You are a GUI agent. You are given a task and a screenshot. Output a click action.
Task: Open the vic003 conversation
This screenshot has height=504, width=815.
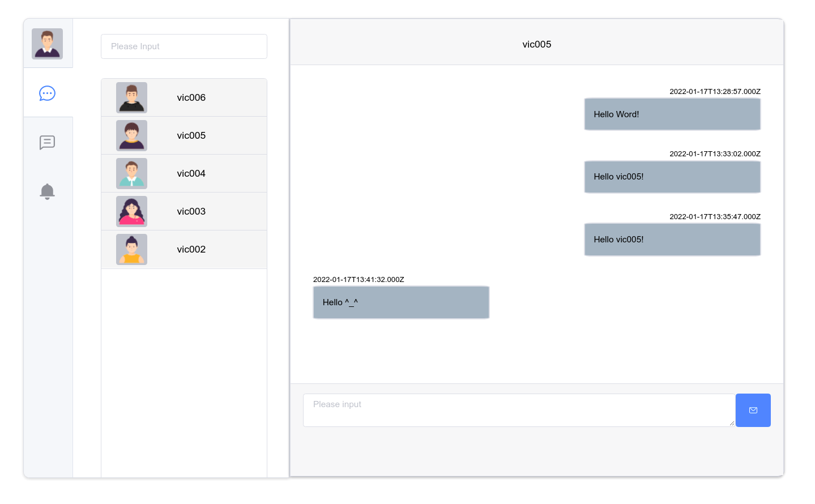tap(191, 211)
